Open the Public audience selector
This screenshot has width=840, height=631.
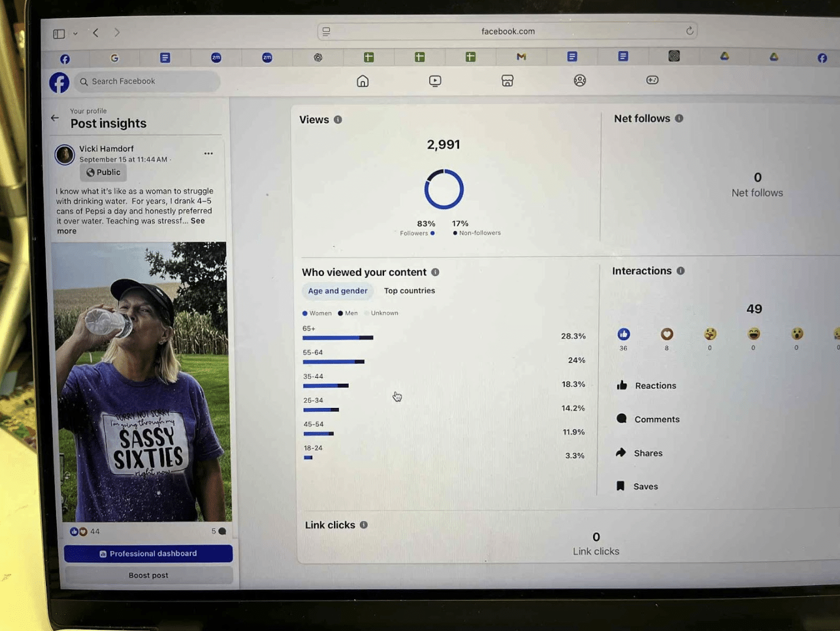point(103,172)
